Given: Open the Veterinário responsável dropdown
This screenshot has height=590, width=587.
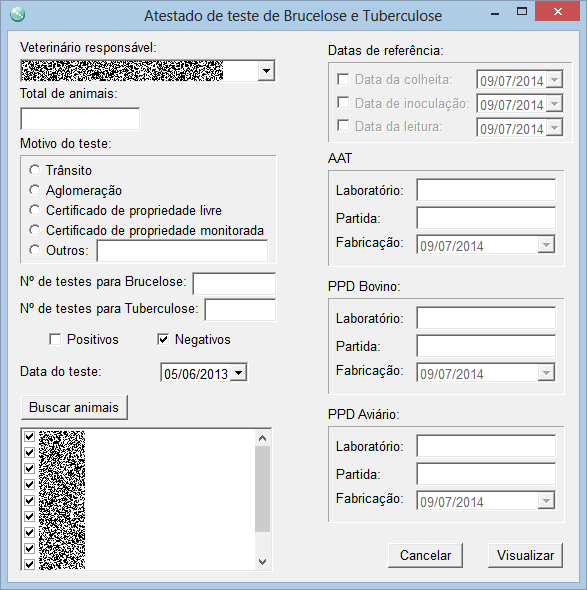Looking at the screenshot, I should click(266, 71).
